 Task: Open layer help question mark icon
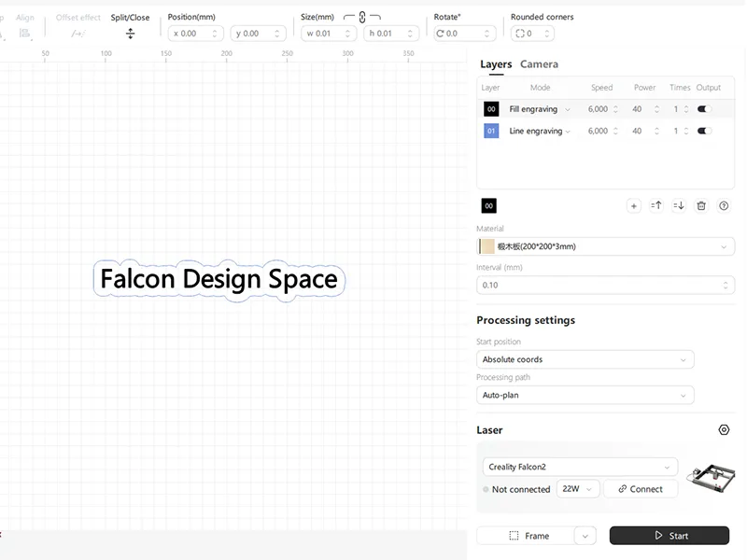[724, 205]
